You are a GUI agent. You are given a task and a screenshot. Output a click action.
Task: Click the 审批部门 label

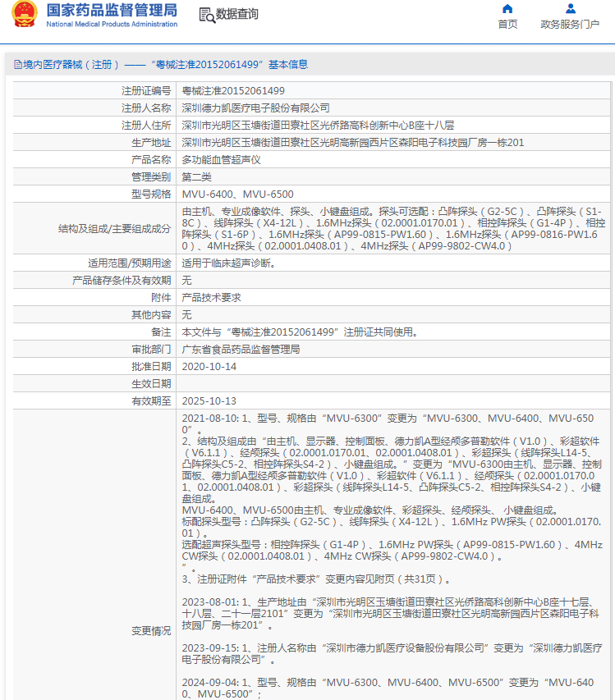[x=151, y=350]
